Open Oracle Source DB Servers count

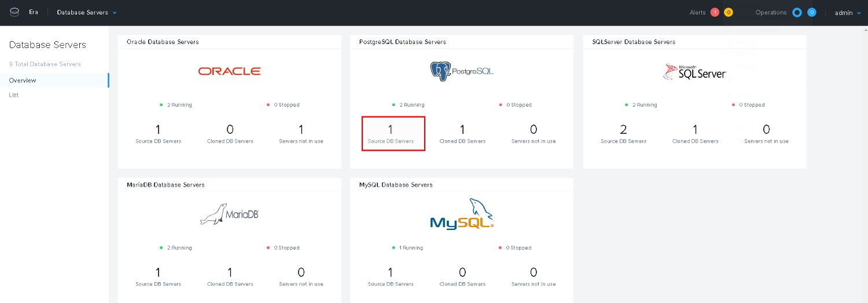click(159, 134)
